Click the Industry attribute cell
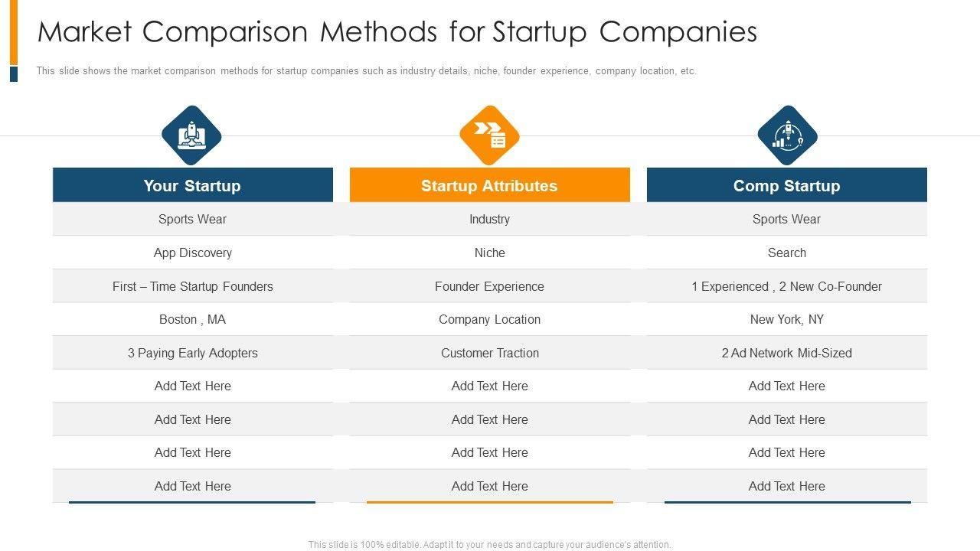 489,219
